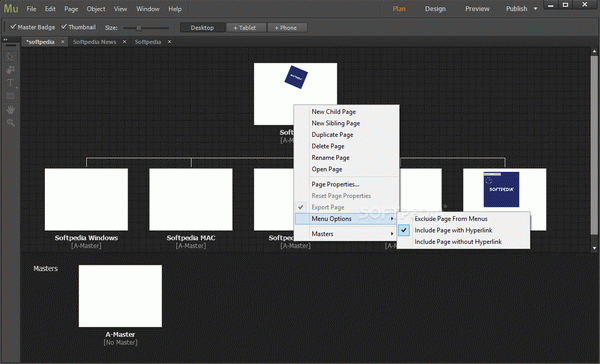This screenshot has width=600, height=364.
Task: Choose New Child Page
Action: [x=346, y=111]
